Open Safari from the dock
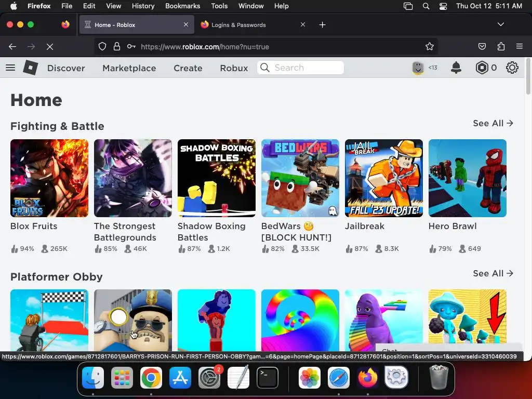 (339, 377)
